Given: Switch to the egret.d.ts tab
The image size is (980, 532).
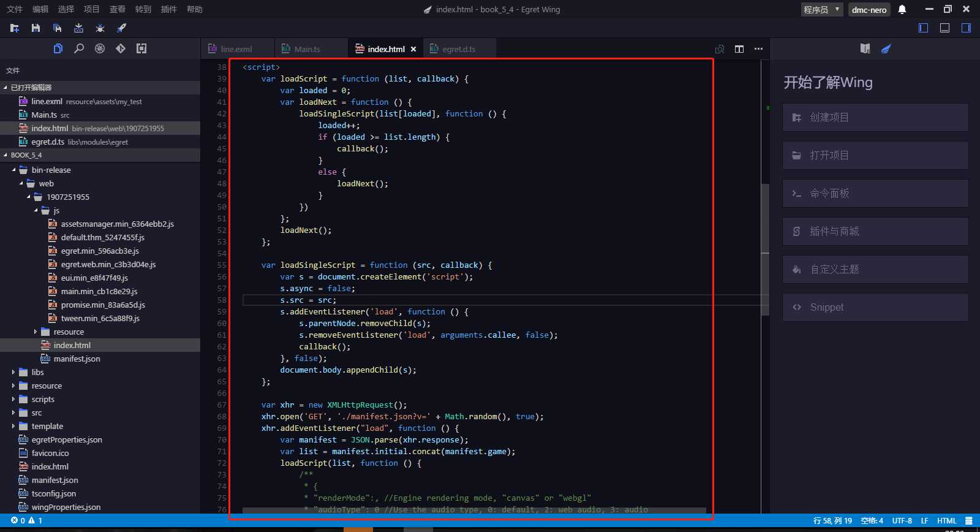Looking at the screenshot, I should click(459, 49).
